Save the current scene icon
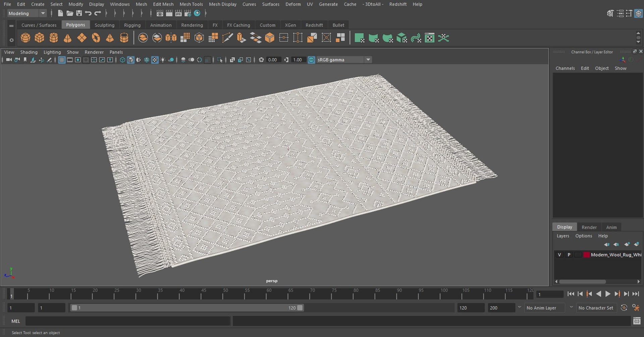644x337 pixels. [x=79, y=13]
